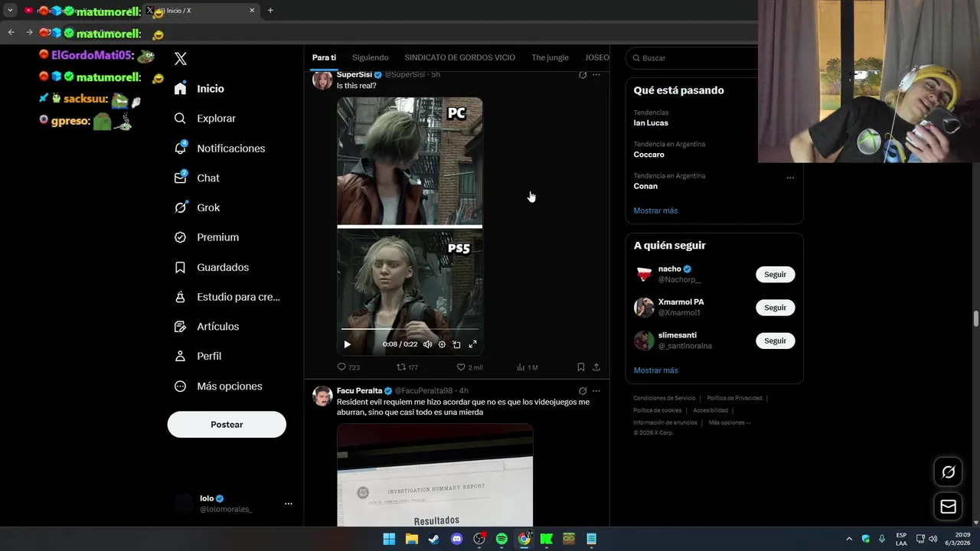Click the X logo in the sidebar
Screen dimensions: 980x551
pos(181,59)
